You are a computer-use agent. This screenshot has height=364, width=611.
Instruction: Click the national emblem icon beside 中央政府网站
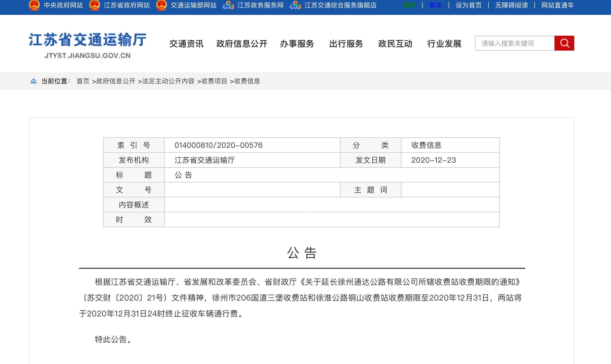(x=34, y=5)
